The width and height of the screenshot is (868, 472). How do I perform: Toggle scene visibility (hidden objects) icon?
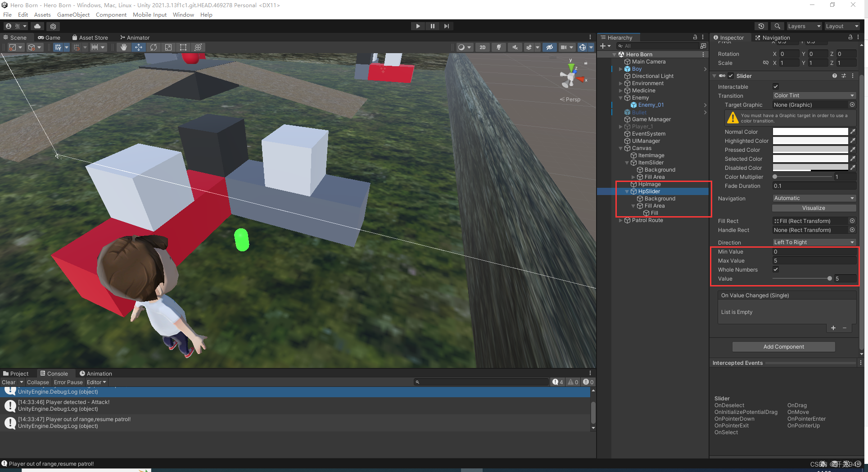coord(549,47)
